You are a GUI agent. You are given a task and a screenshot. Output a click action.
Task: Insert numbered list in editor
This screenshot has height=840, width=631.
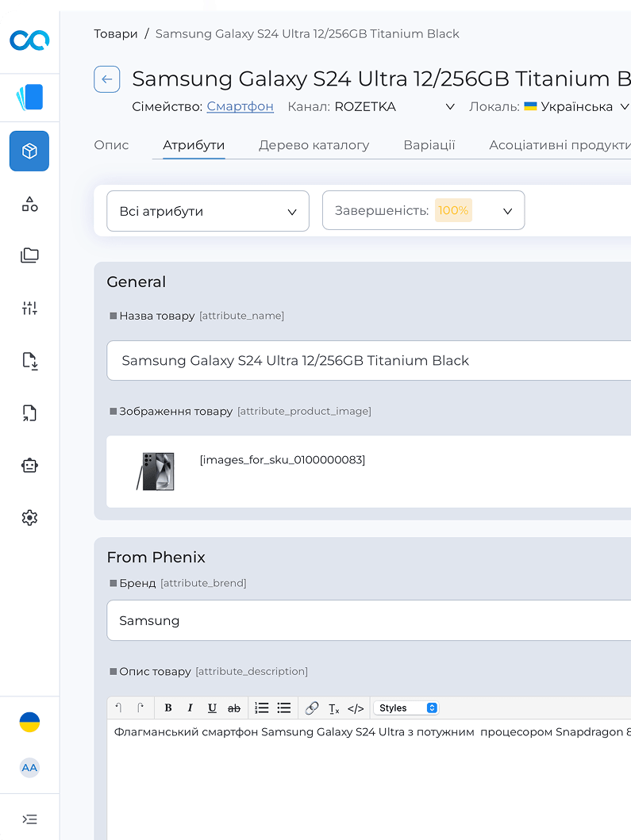[262, 708]
